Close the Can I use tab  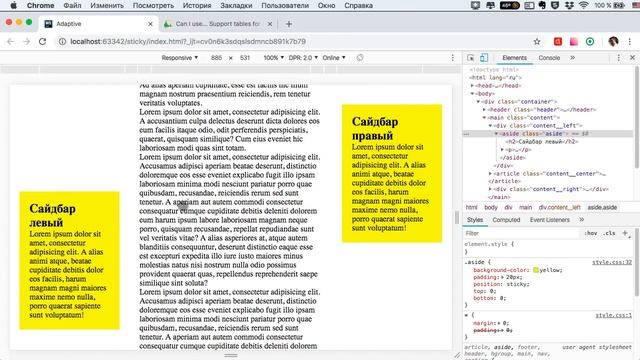coord(270,24)
